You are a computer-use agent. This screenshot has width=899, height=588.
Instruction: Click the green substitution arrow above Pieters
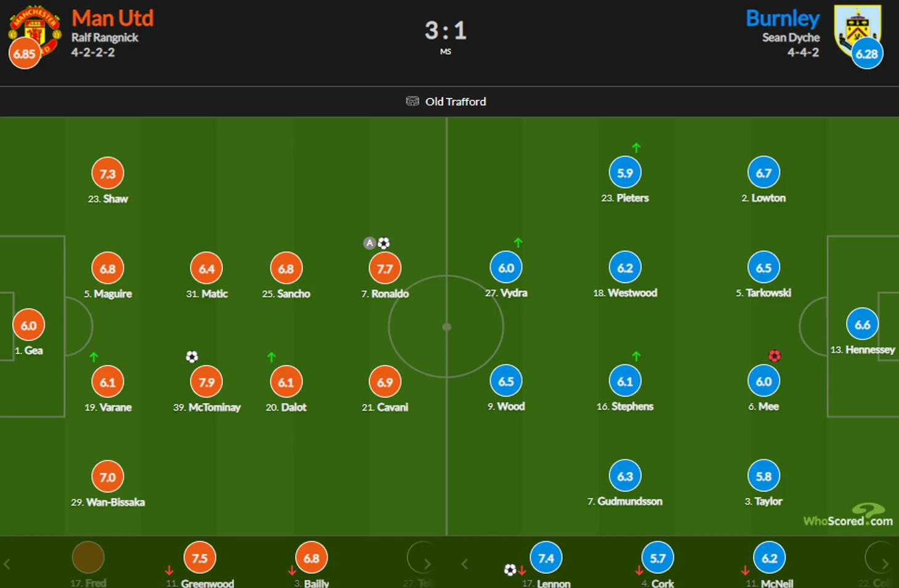point(636,148)
